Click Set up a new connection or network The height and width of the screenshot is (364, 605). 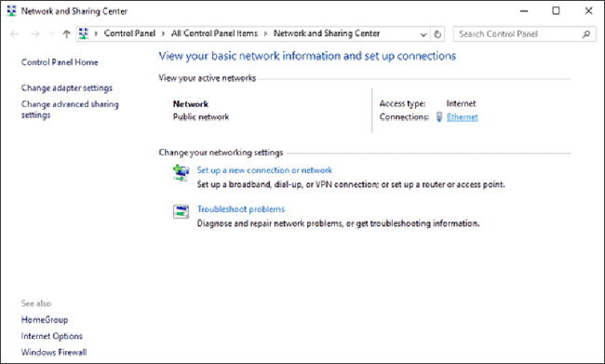[x=264, y=170]
